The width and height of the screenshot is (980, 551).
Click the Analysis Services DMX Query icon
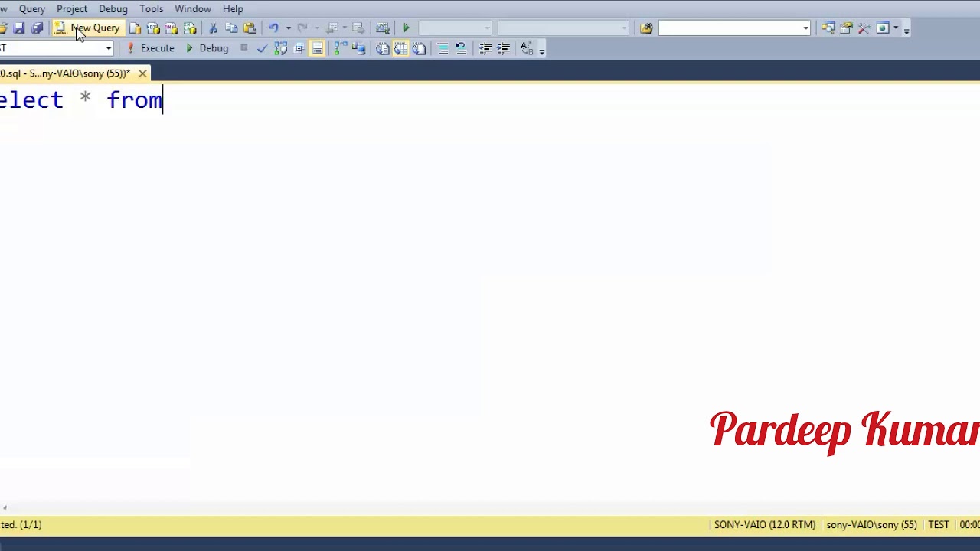(x=171, y=28)
